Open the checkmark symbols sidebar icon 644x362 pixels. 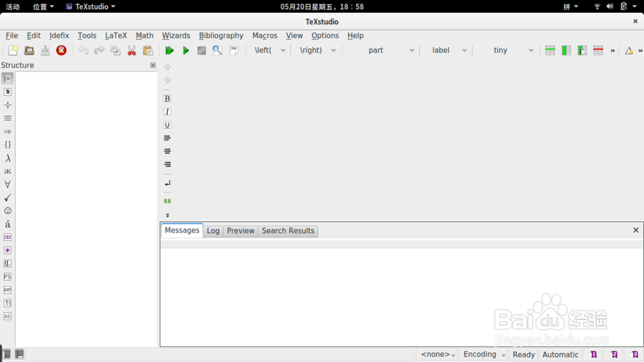(x=7, y=198)
